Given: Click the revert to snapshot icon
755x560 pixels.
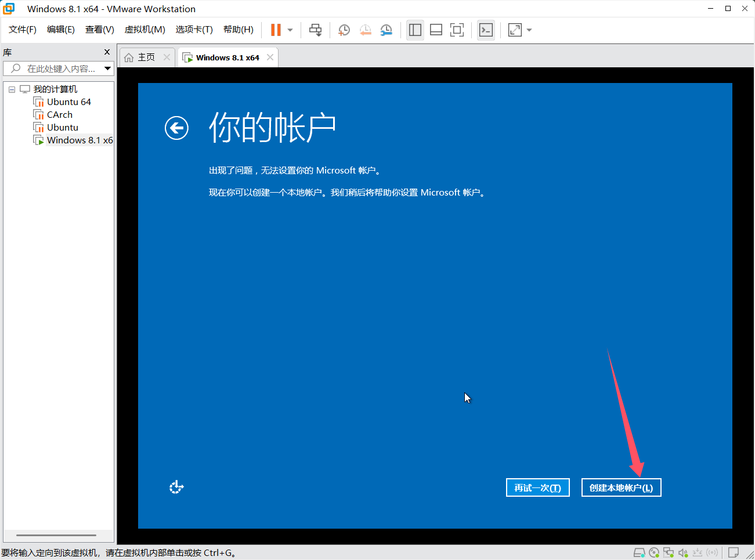Looking at the screenshot, I should 365,30.
